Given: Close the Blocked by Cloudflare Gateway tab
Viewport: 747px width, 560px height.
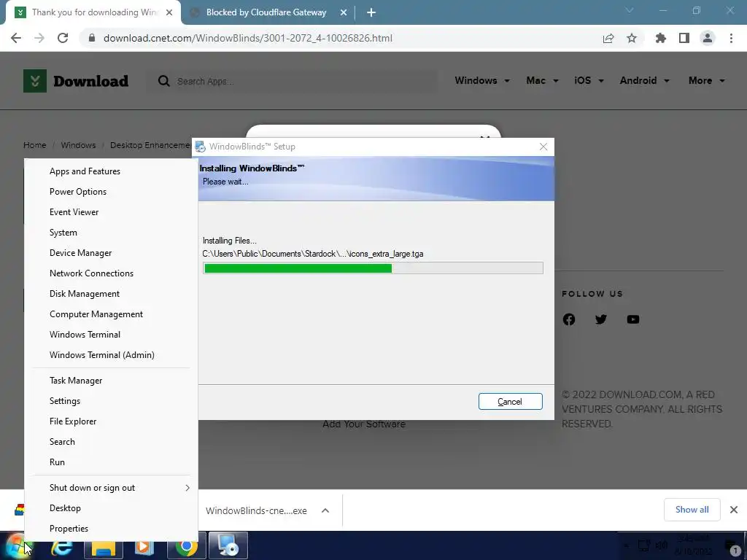Looking at the screenshot, I should pyautogui.click(x=344, y=13).
